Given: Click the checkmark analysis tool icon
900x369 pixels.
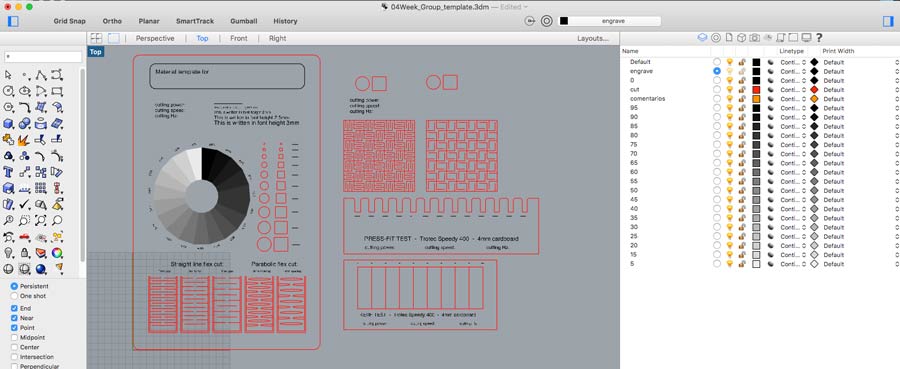Looking at the screenshot, I should click(24, 204).
